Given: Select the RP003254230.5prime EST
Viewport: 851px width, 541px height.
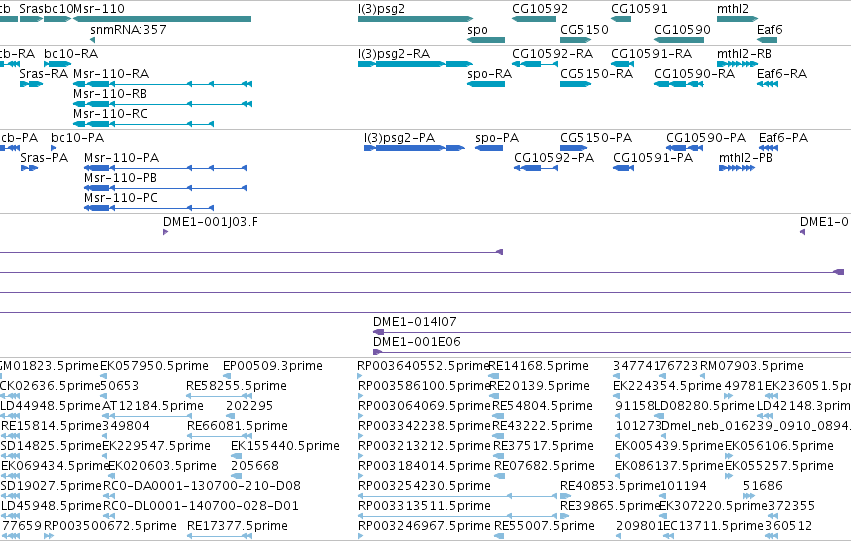Looking at the screenshot, I should click(458, 496).
